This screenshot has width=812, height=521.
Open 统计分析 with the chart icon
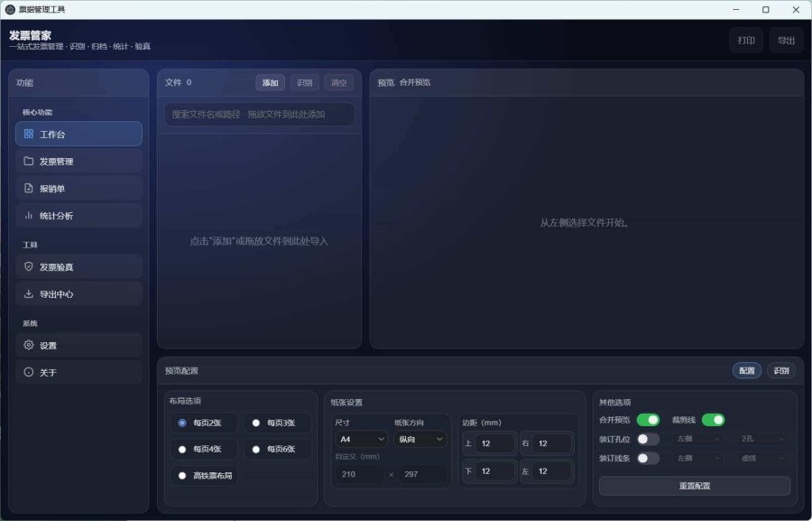(x=29, y=216)
